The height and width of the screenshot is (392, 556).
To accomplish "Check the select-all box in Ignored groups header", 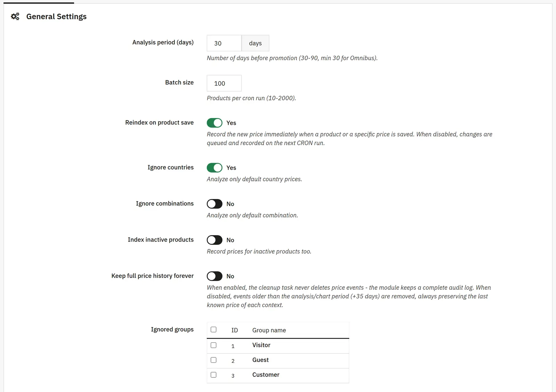I will click(x=214, y=330).
